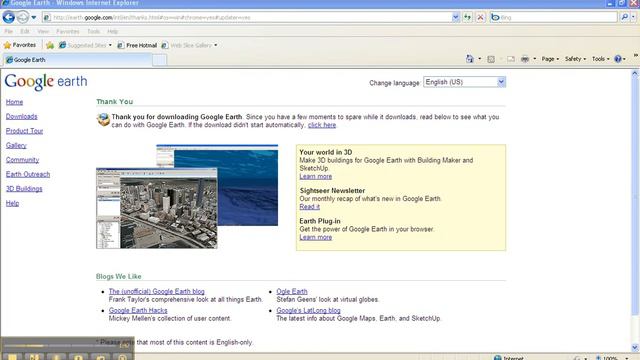640x360 pixels.
Task: Go to the Home sidebar link
Action: [14, 102]
